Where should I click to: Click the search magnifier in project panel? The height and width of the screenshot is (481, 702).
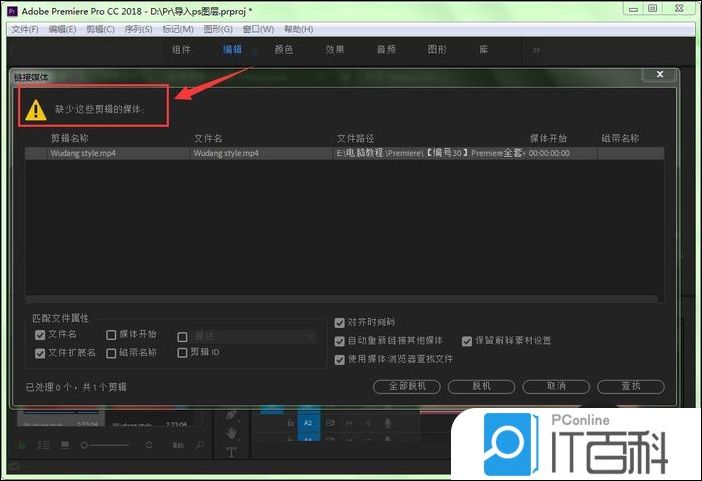click(200, 445)
